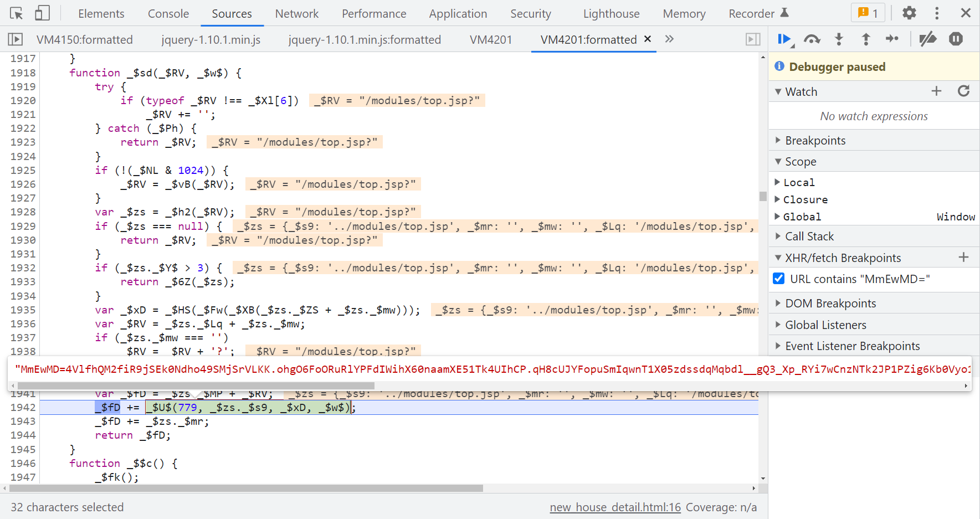
Task: Close the DevTools panel
Action: pos(966,13)
